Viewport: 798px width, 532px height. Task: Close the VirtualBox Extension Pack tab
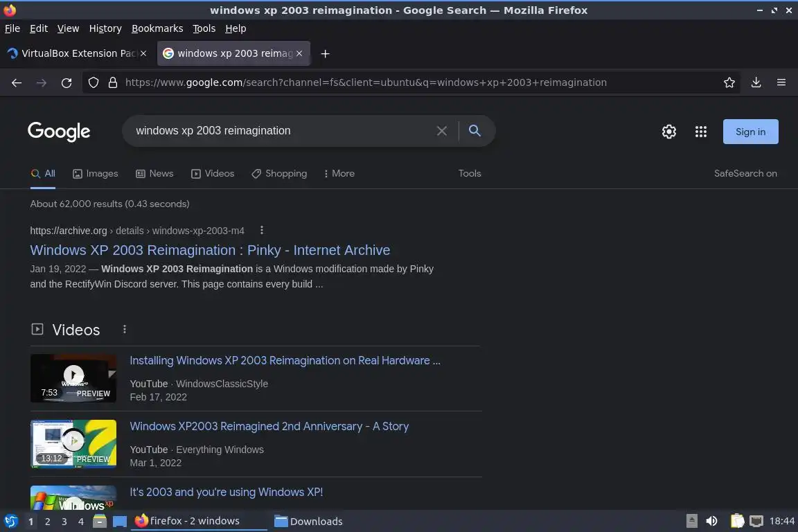point(143,53)
